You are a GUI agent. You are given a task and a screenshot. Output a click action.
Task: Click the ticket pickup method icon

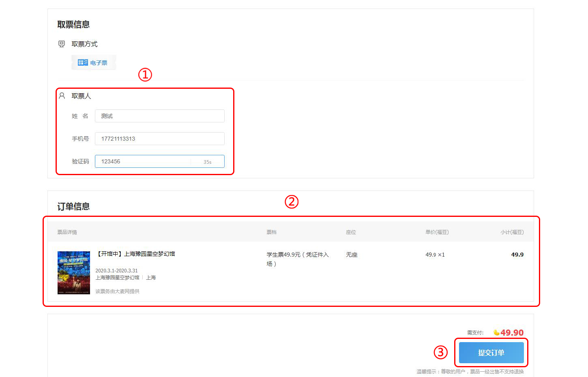point(62,44)
